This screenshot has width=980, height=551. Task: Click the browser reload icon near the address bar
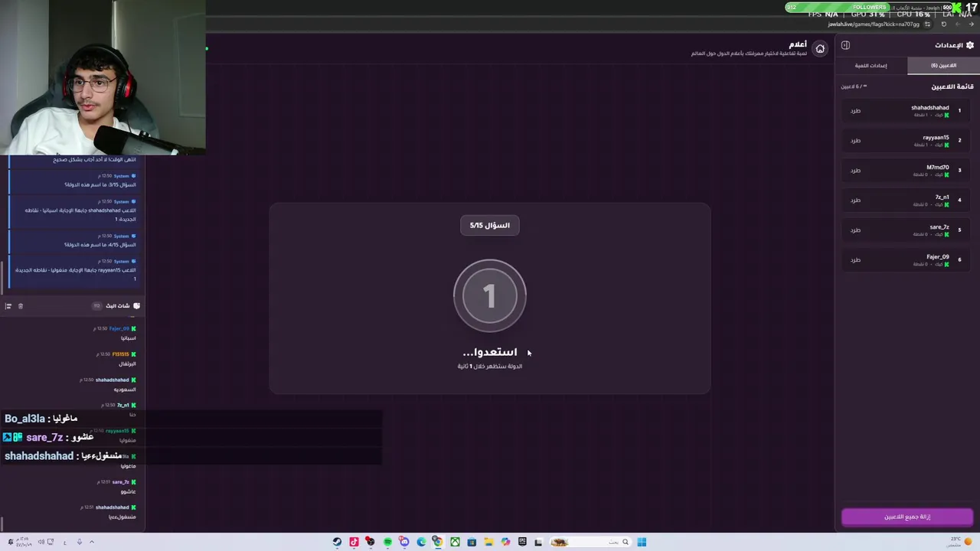(943, 24)
